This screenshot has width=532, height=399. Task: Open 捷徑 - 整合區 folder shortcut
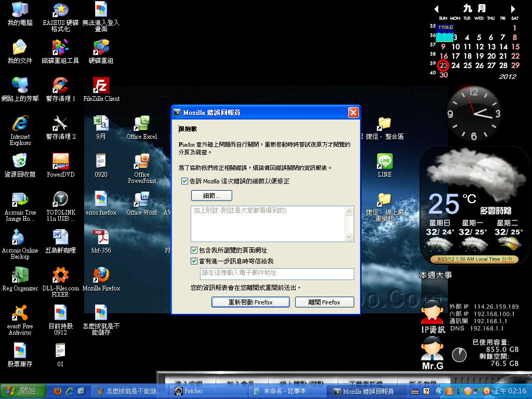click(384, 128)
